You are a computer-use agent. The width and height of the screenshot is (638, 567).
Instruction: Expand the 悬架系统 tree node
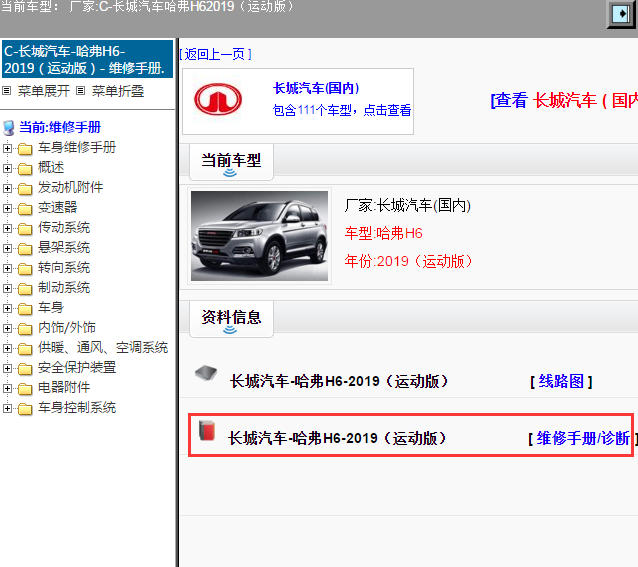[7, 248]
